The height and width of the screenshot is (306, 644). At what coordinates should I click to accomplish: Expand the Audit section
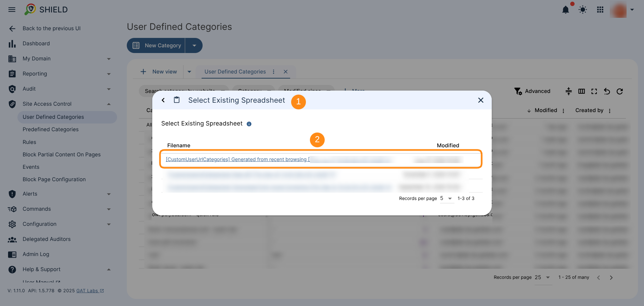109,89
